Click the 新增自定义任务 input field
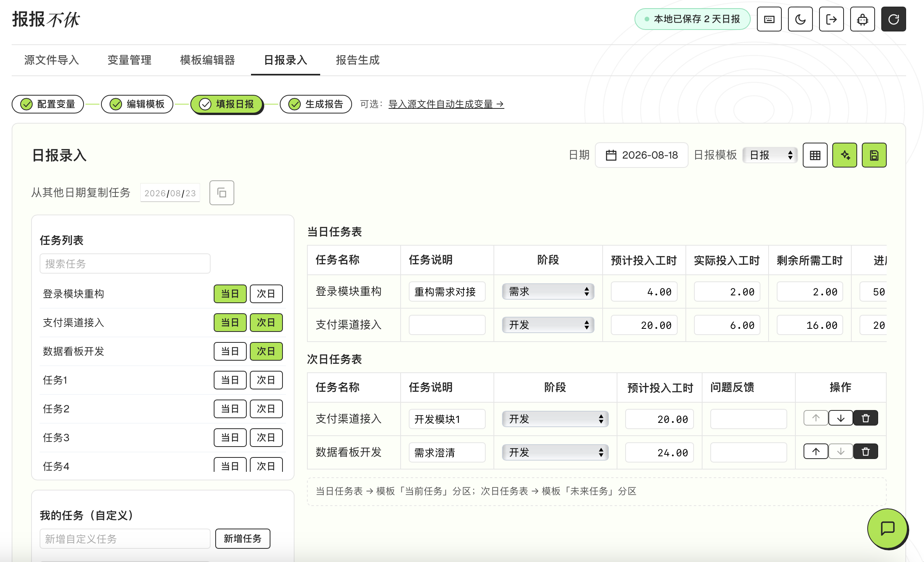The width and height of the screenshot is (924, 562). tap(125, 539)
